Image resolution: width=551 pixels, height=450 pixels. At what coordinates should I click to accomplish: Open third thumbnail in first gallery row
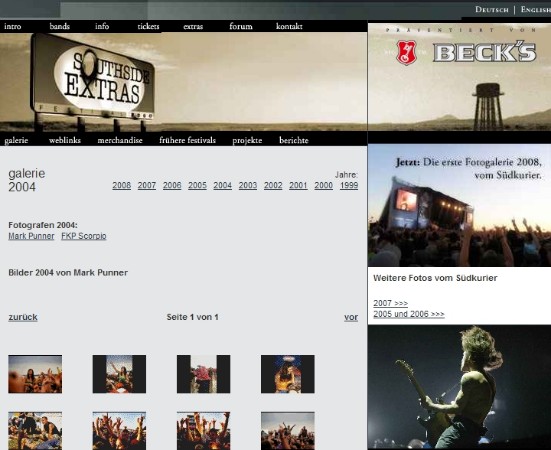pyautogui.click(x=203, y=374)
